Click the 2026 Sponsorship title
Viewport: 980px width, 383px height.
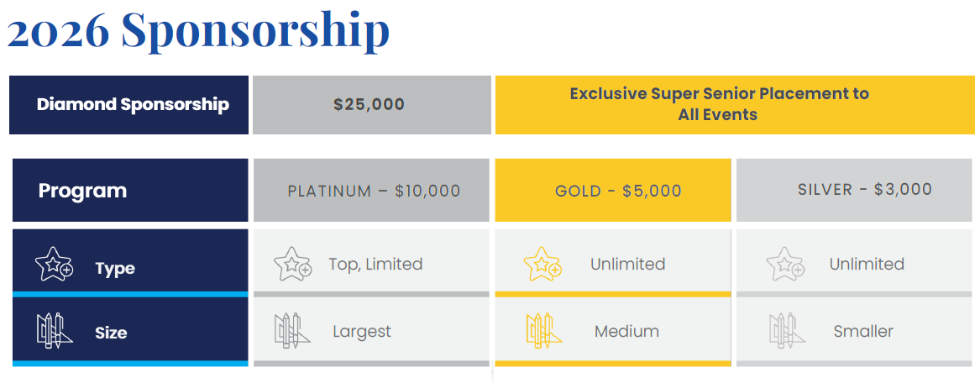(198, 29)
